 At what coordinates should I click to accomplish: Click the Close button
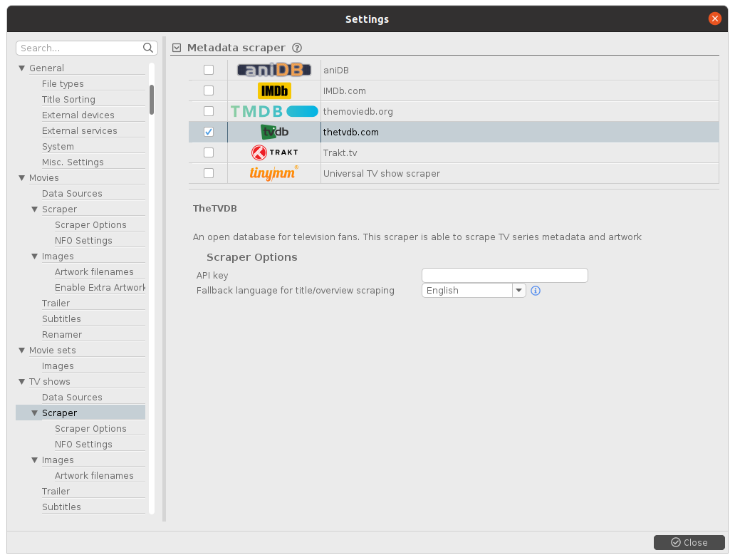[689, 542]
